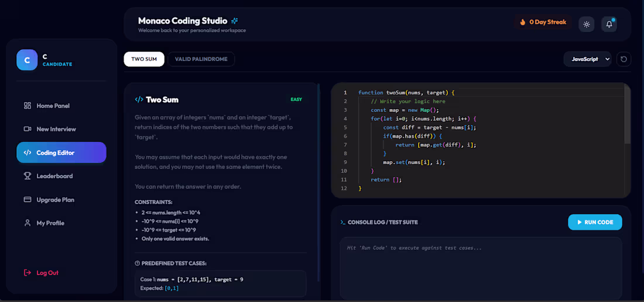The height and width of the screenshot is (302, 644).
Task: Click the My Profile person icon
Action: tap(28, 223)
